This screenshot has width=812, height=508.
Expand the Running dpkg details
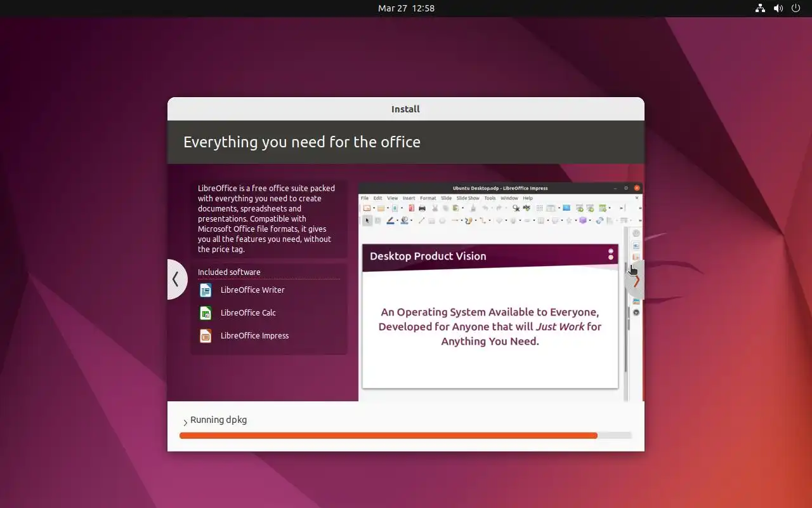[185, 422]
